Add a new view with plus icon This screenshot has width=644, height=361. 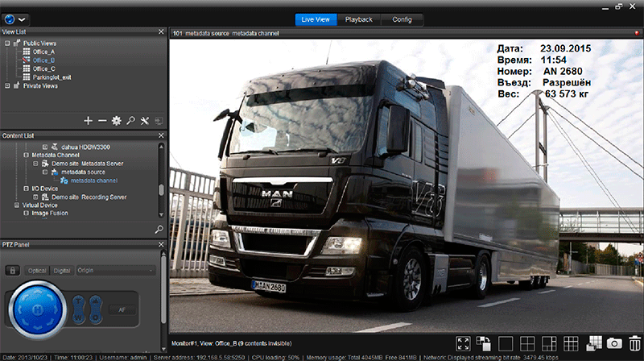pyautogui.click(x=88, y=121)
